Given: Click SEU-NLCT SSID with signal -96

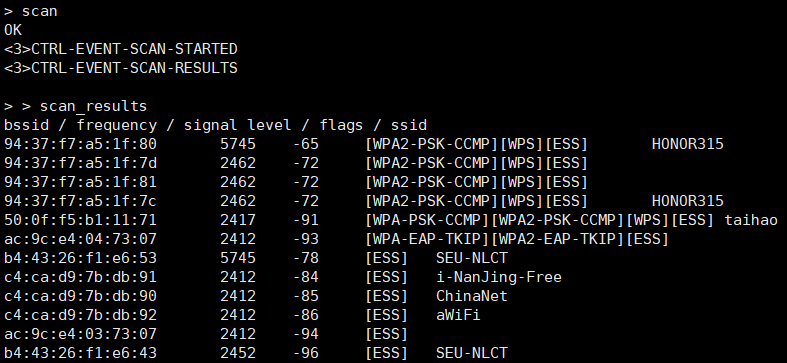Looking at the screenshot, I should coord(472,353).
